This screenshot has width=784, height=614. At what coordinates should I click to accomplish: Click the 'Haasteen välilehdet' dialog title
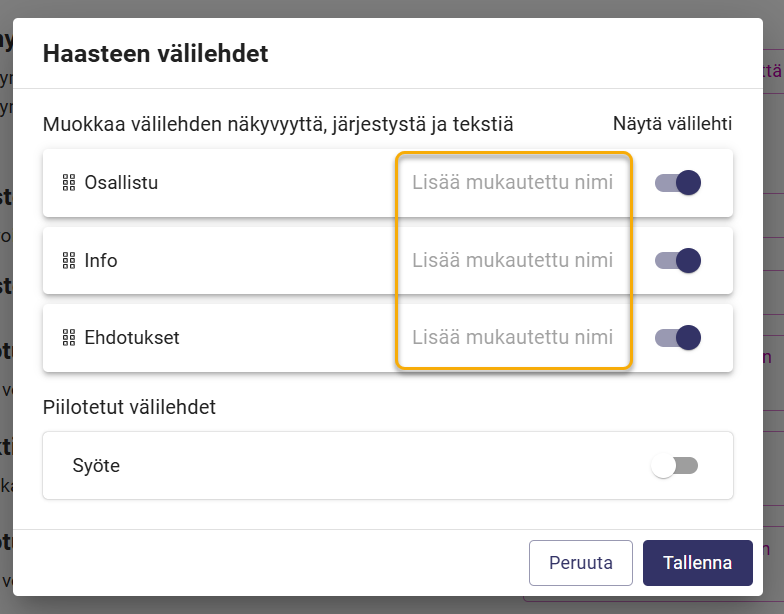[x=156, y=54]
